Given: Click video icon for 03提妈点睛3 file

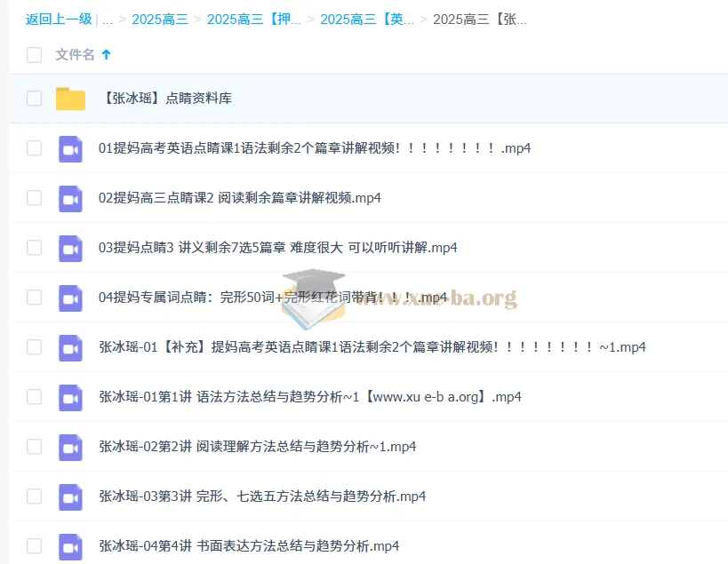Looking at the screenshot, I should [70, 248].
